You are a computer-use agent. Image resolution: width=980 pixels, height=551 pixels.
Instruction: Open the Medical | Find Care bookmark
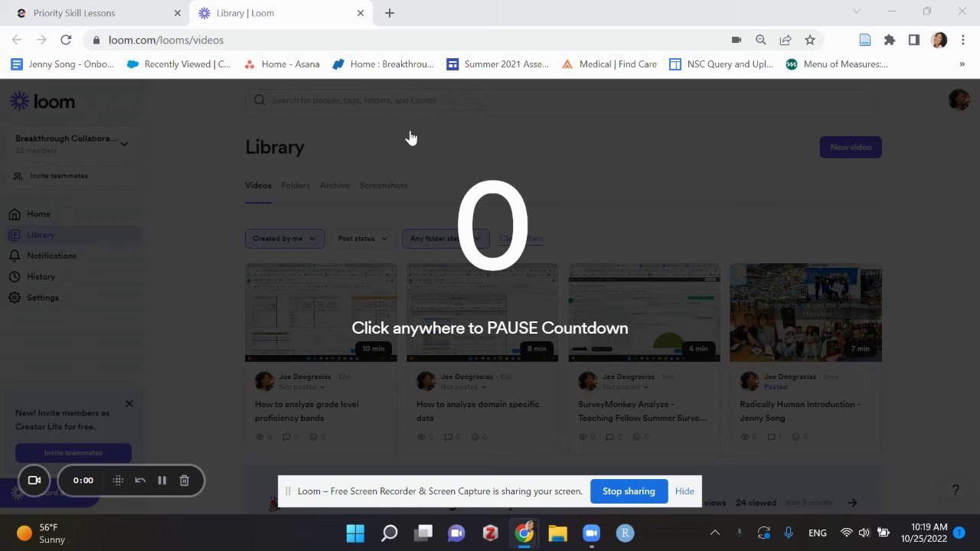(x=609, y=64)
